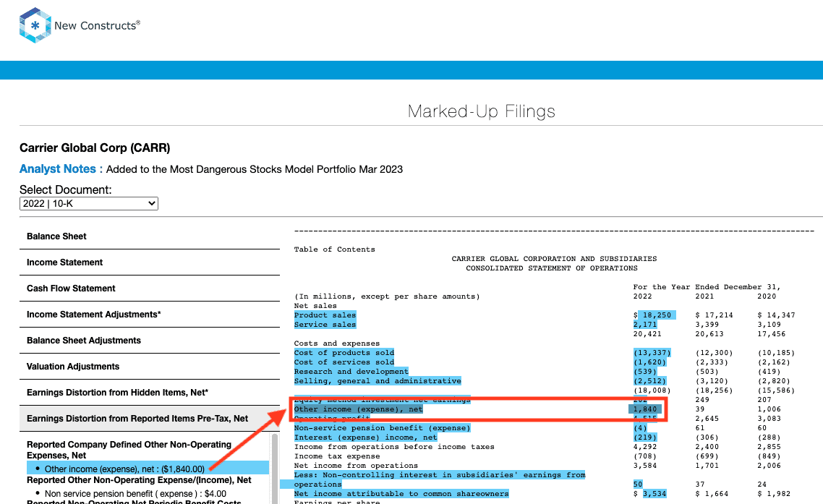
Task: Collapse Earnings Distortion from Reported Items Pre-Tax, Net
Action: pyautogui.click(x=150, y=419)
